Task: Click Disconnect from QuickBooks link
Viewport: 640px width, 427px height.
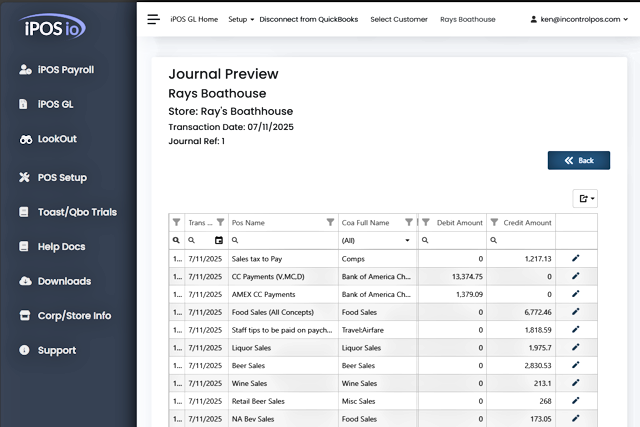Action: tap(309, 19)
